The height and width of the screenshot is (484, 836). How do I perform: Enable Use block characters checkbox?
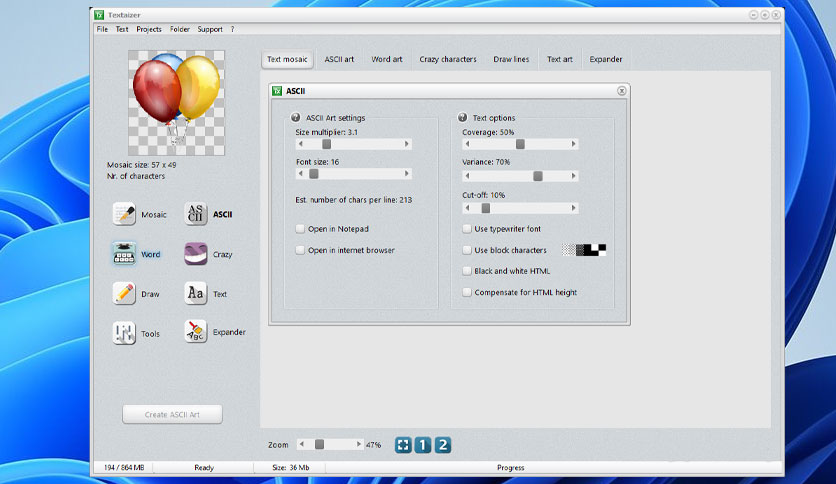click(467, 250)
